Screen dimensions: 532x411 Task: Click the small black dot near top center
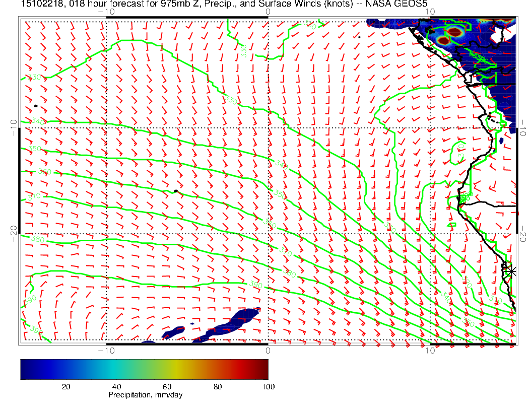point(359,37)
